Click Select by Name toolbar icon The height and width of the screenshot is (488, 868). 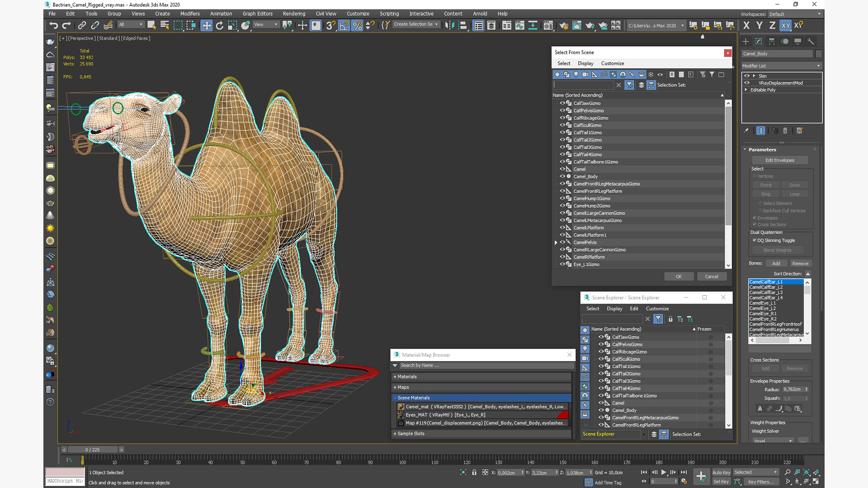[165, 25]
